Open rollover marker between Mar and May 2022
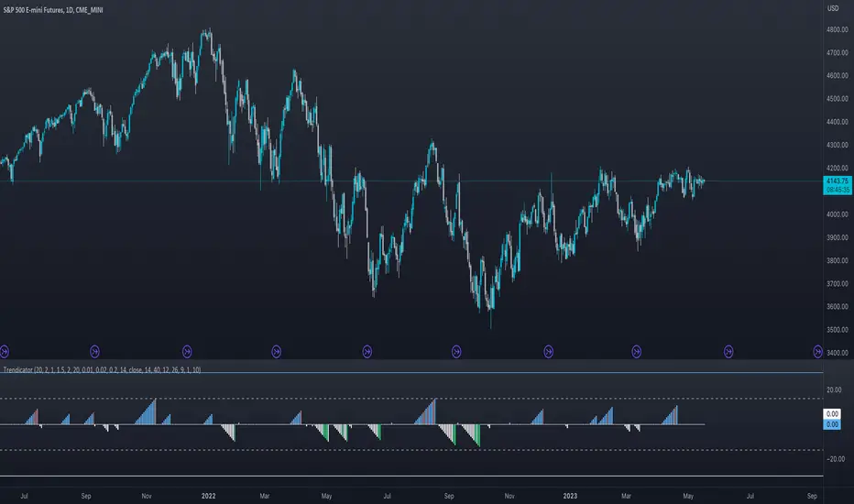The height and width of the screenshot is (504, 854). [276, 352]
